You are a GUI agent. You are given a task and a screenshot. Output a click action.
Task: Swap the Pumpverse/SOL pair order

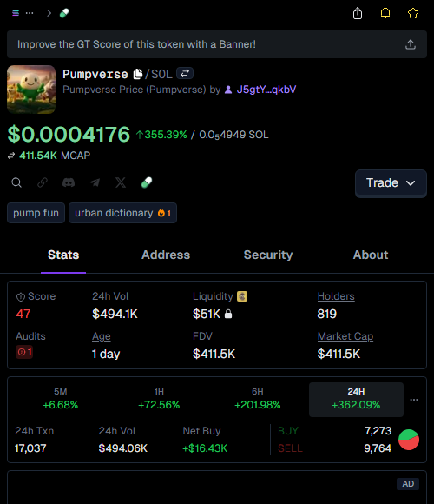click(185, 73)
